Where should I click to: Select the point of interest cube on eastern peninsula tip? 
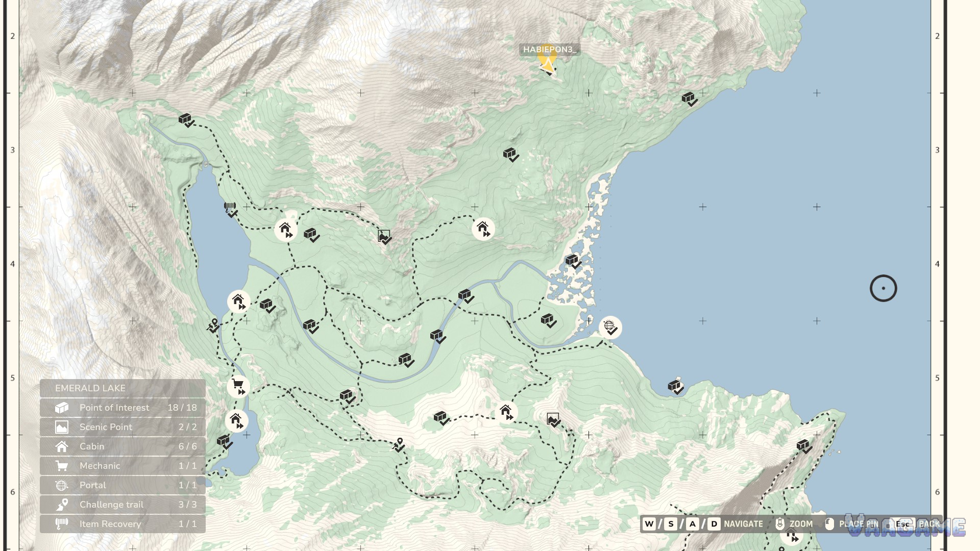[676, 387]
